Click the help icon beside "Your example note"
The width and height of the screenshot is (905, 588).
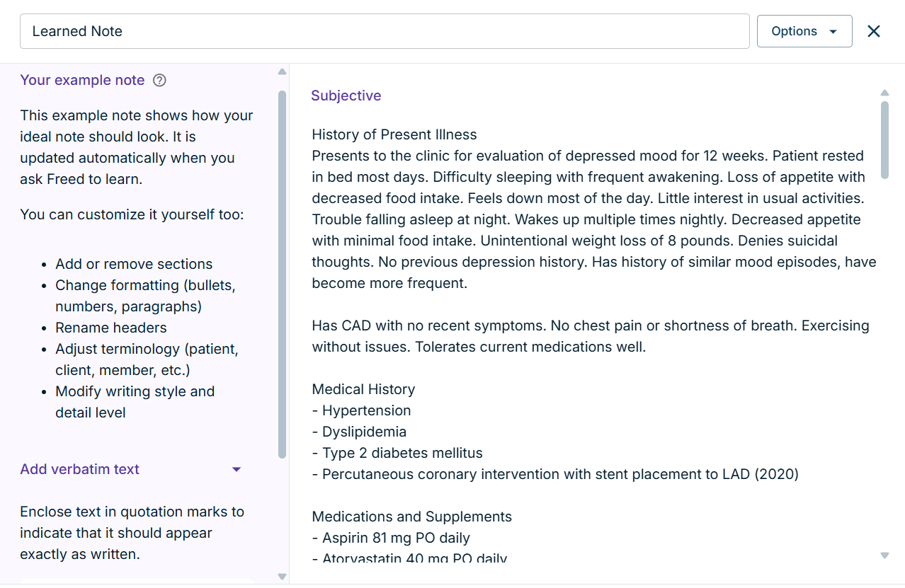159,80
